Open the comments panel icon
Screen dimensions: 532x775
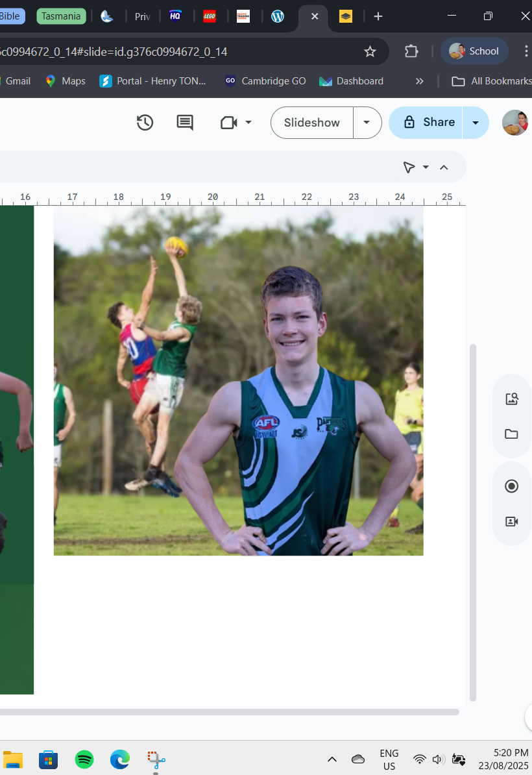pyautogui.click(x=185, y=123)
